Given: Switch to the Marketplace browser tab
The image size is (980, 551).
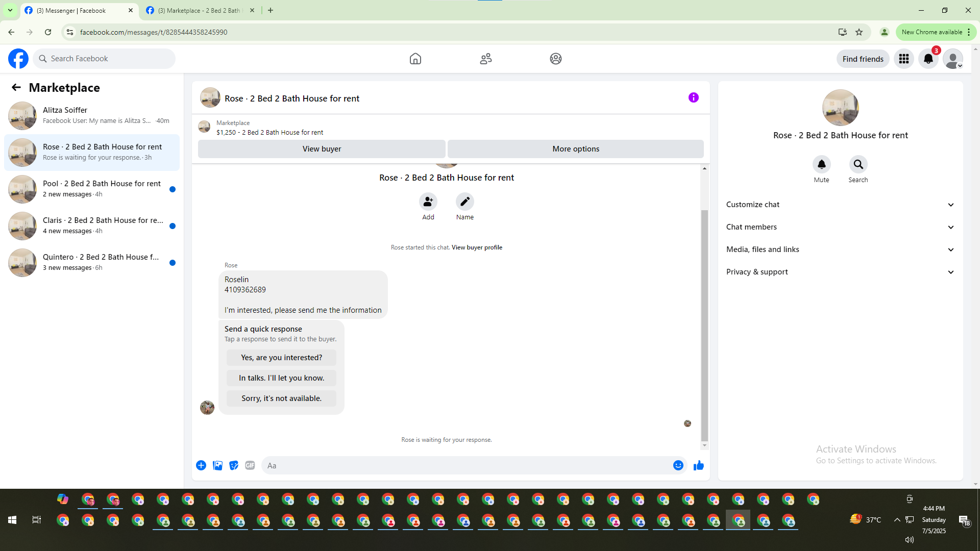Looking at the screenshot, I should click(x=199, y=10).
